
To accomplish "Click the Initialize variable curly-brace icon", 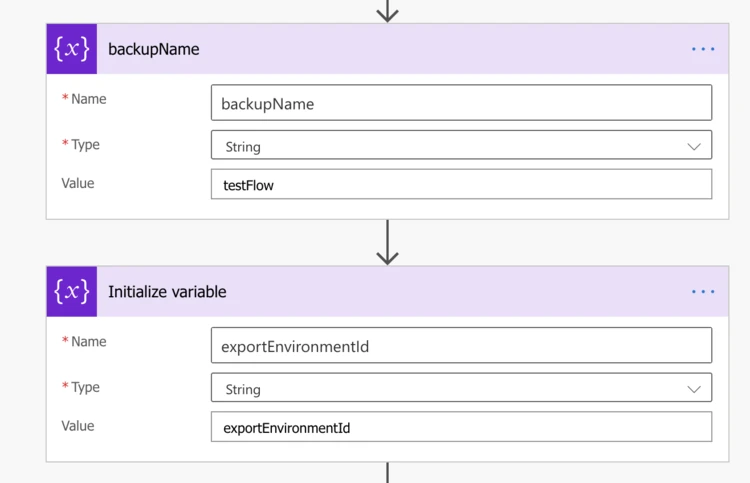I will click(x=72, y=292).
